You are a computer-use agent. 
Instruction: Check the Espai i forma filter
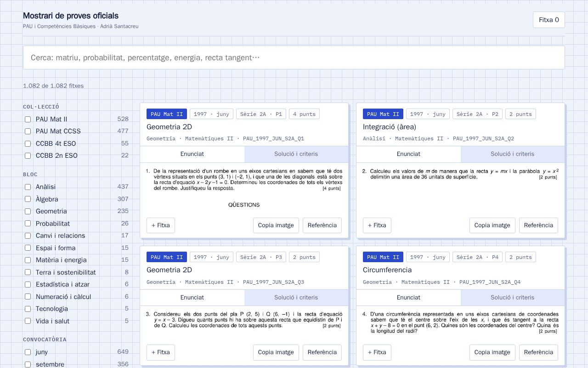pos(28,248)
